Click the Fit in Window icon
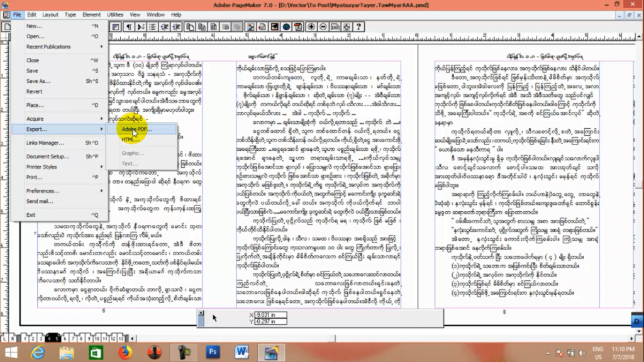 (x=347, y=27)
